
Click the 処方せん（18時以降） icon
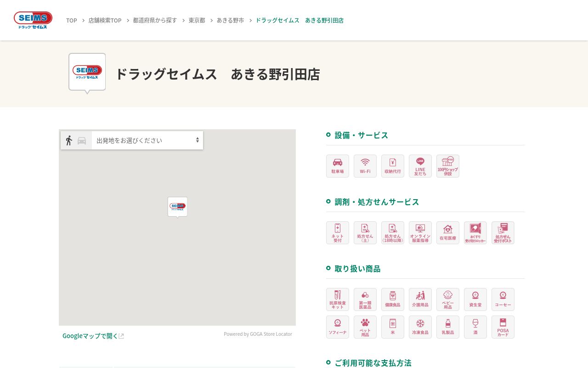coord(393,233)
